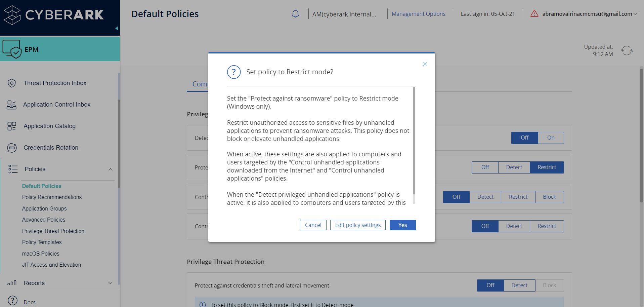Open Policy Recommendations in sidebar

pyautogui.click(x=52, y=197)
